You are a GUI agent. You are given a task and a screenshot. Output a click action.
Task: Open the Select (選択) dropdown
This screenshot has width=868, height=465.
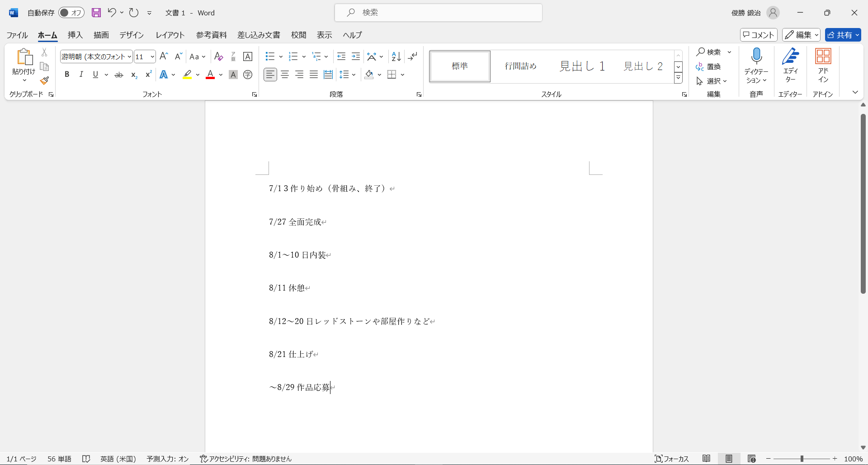click(712, 81)
